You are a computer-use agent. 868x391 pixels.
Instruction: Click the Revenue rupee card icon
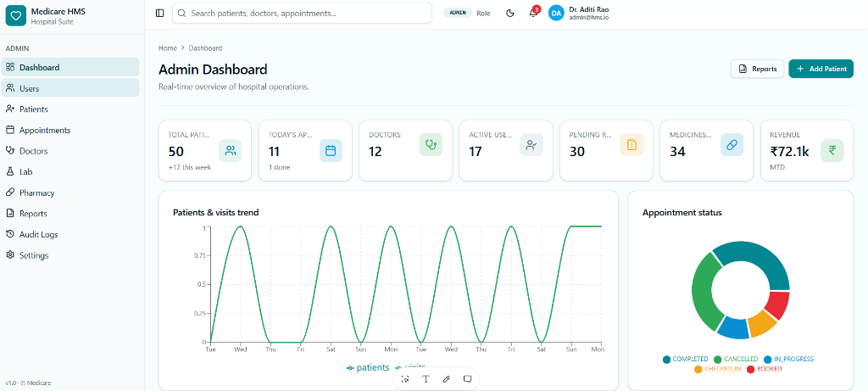coord(832,151)
